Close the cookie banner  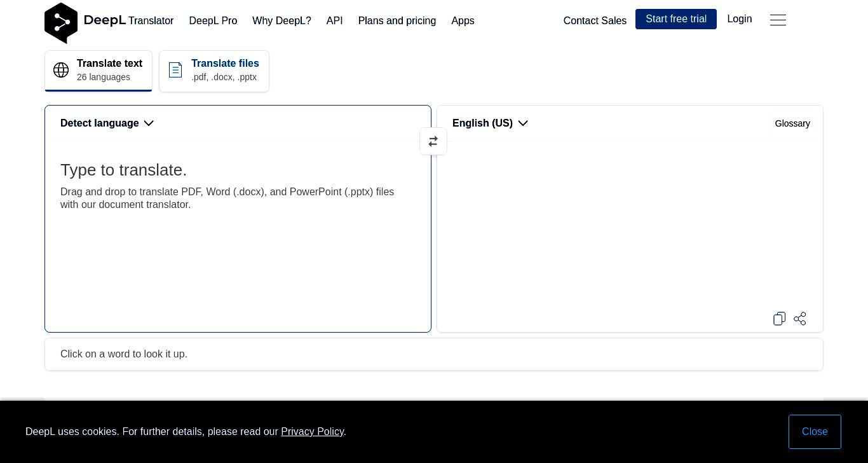point(815,432)
